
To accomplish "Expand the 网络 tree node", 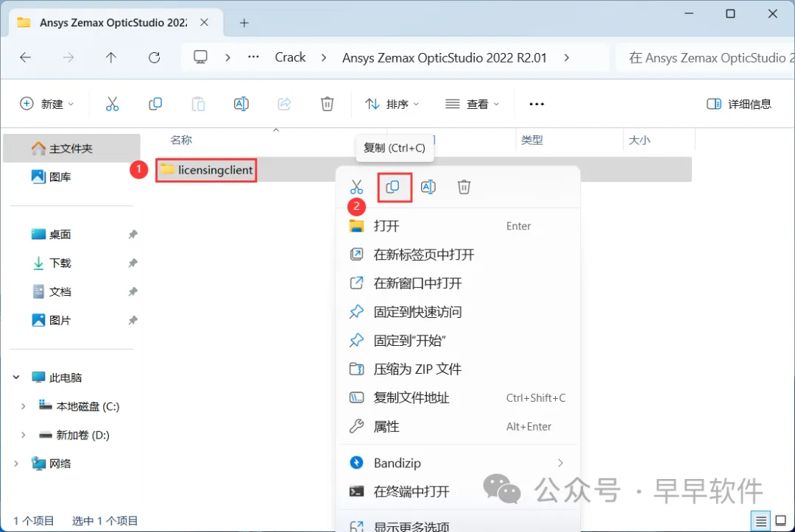I will tap(16, 464).
